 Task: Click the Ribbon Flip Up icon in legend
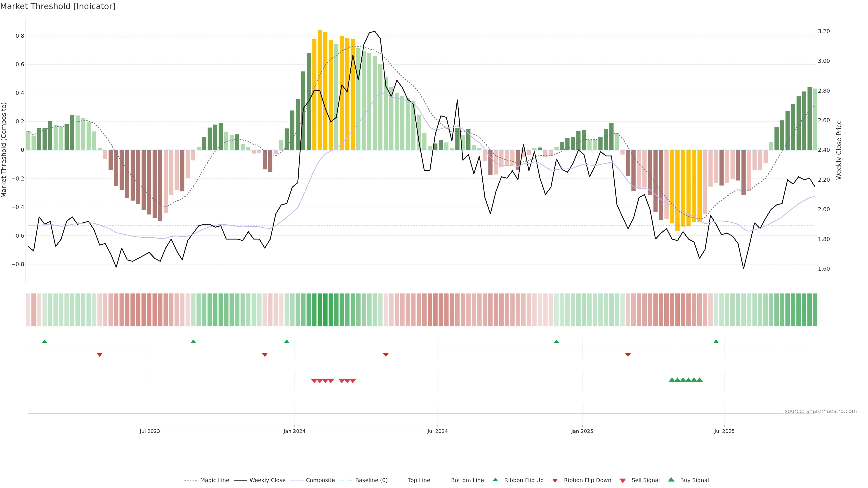(x=495, y=480)
